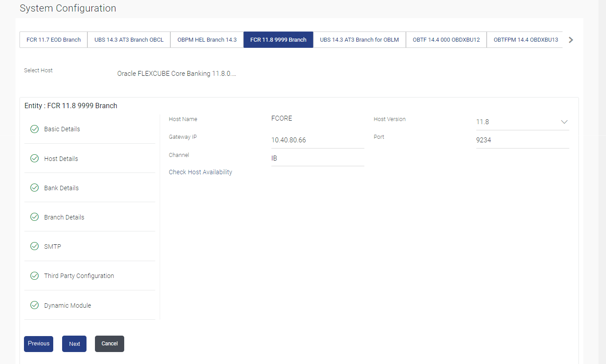This screenshot has height=364, width=606.
Task: Cancel the system configuration
Action: coord(110,344)
